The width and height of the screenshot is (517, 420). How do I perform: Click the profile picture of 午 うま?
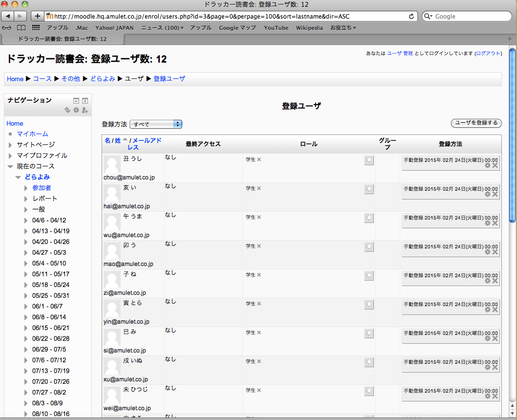pyautogui.click(x=112, y=222)
